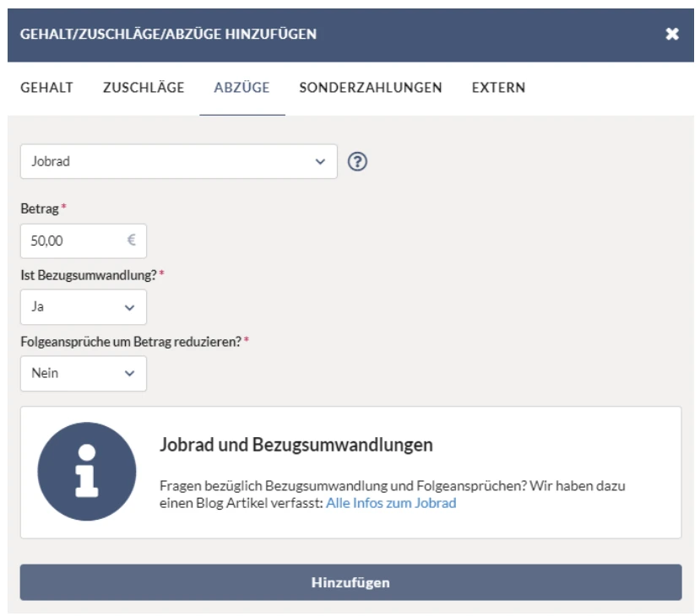Open the 'Ist Bezugsumwandlung?' dropdown showing Ja
Image resolution: width=700 pixels, height=616 pixels.
[84, 307]
